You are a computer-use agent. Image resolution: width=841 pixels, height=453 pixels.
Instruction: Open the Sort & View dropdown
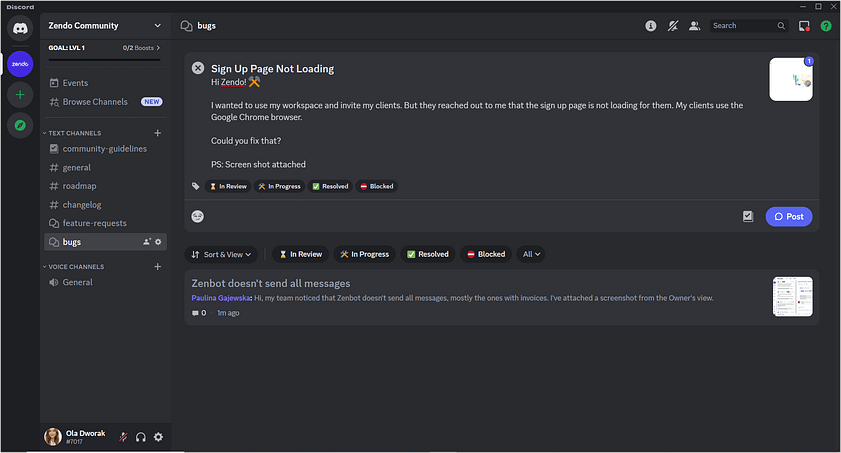221,255
